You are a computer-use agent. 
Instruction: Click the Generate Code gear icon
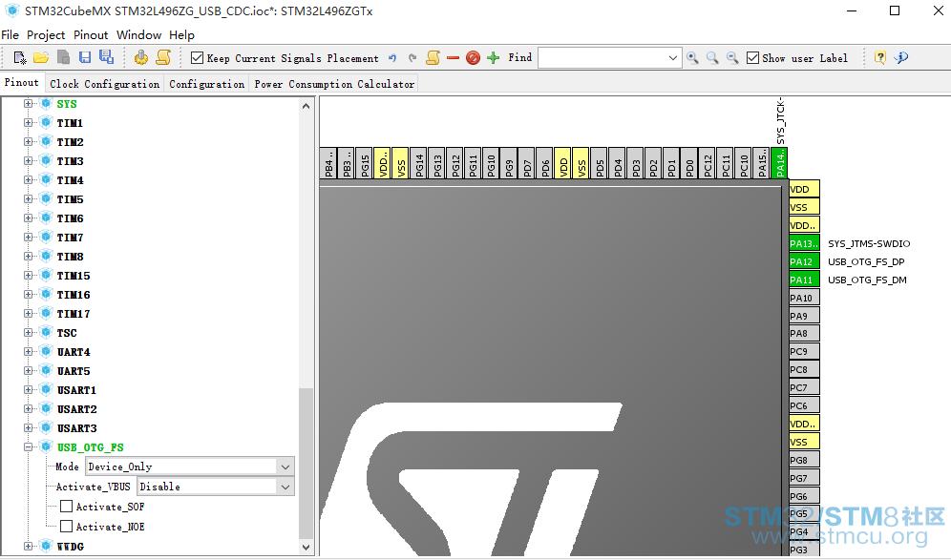pos(140,57)
